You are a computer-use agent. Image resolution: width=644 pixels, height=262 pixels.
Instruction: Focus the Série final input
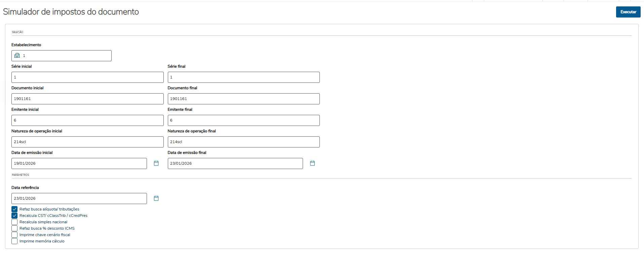(x=243, y=77)
